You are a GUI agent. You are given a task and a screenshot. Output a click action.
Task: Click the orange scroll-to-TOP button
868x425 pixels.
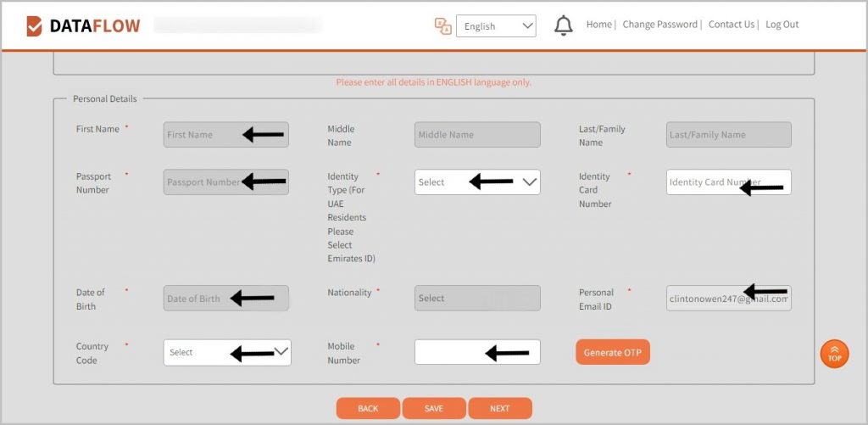click(834, 354)
